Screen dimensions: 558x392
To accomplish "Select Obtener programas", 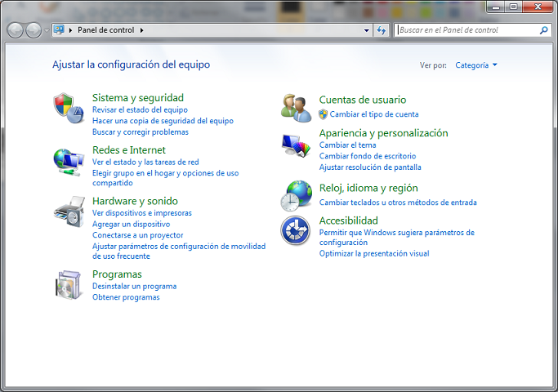I will point(126,297).
